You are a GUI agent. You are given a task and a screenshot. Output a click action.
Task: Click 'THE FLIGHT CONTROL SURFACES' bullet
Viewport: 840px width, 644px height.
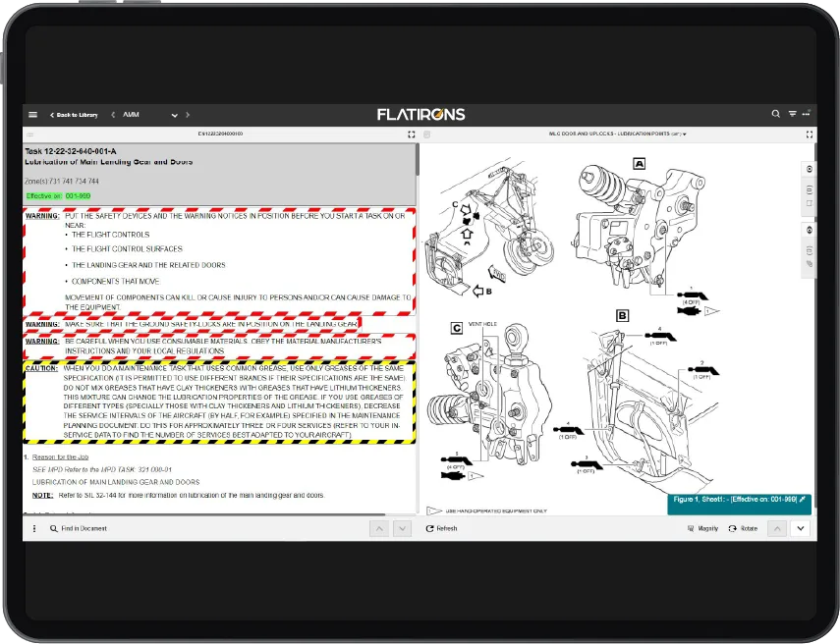coord(127,249)
